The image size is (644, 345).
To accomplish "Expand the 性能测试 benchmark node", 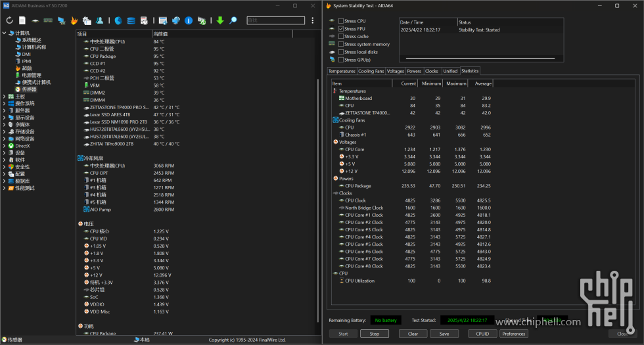I will 4,188.
